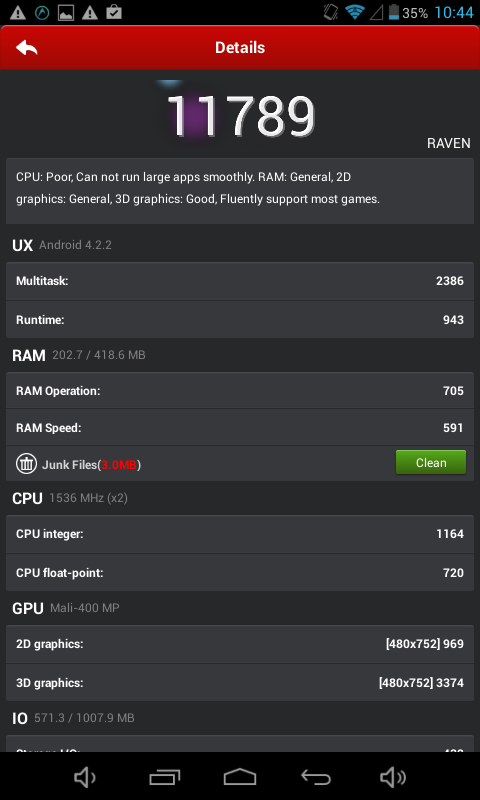
Task: Select the 3D graphics score row
Action: [x=240, y=683]
